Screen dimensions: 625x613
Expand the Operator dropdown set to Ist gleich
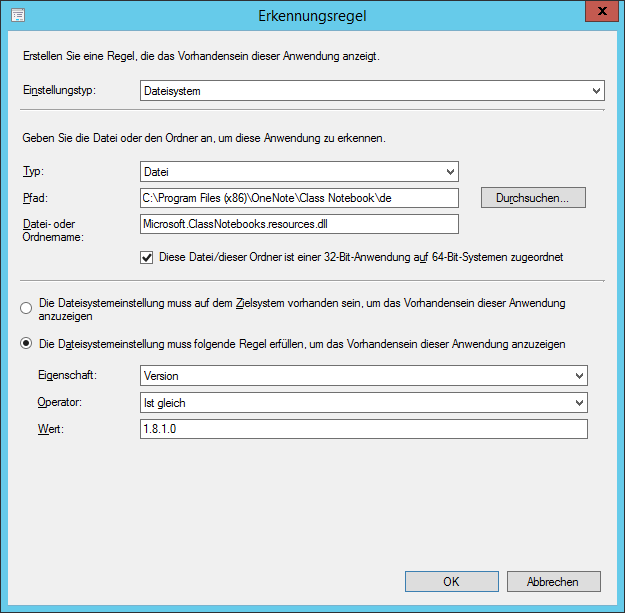tap(363, 403)
